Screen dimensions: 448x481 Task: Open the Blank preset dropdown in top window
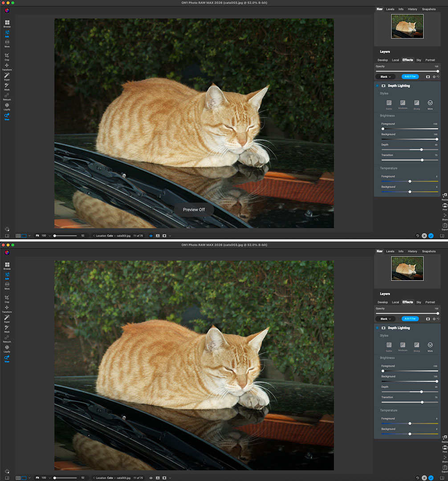(385, 77)
